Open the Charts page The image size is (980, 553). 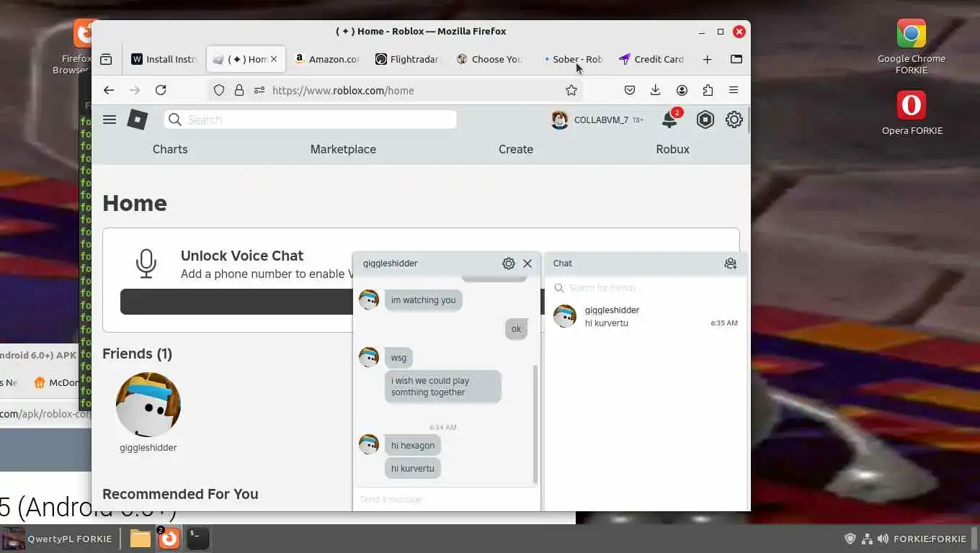point(170,149)
